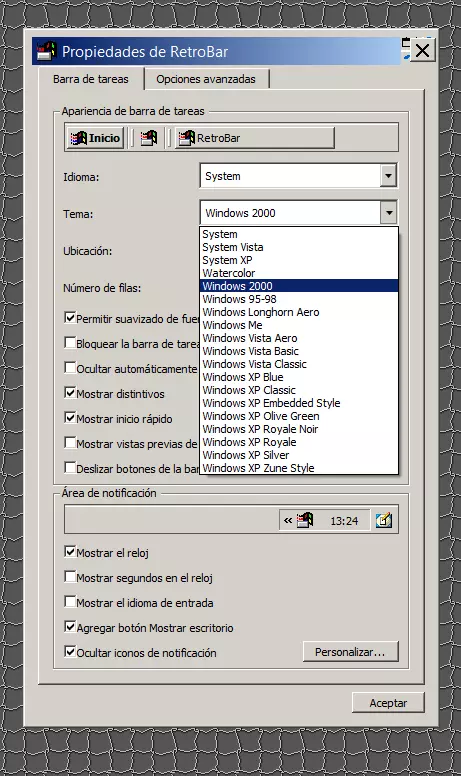Screen dimensions: 461x776
Task: Select System Vista theme
Action: pyautogui.click(x=299, y=247)
